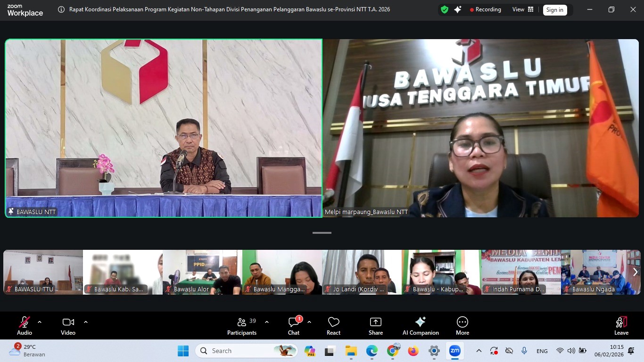Click the Zoom icon in the taskbar
This screenshot has height=362, width=644.
click(x=455, y=351)
